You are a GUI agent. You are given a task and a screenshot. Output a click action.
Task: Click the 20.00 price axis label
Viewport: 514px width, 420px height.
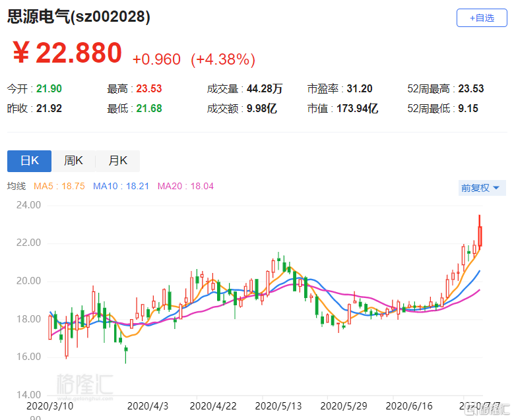28,281
